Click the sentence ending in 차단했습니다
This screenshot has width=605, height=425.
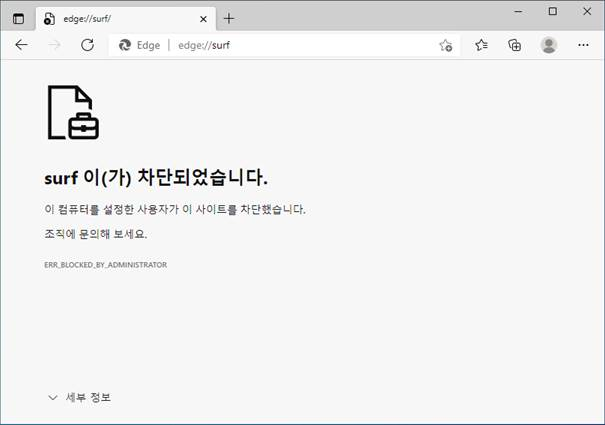175,209
